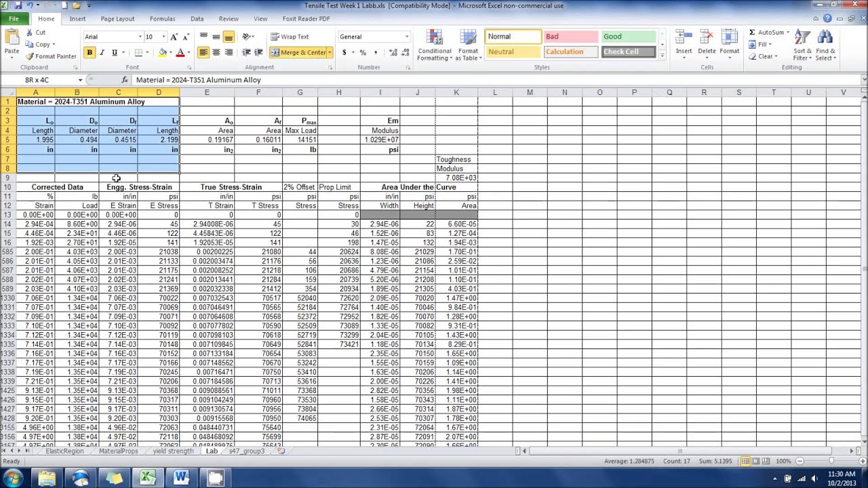
Task: Toggle align text left
Action: [203, 52]
